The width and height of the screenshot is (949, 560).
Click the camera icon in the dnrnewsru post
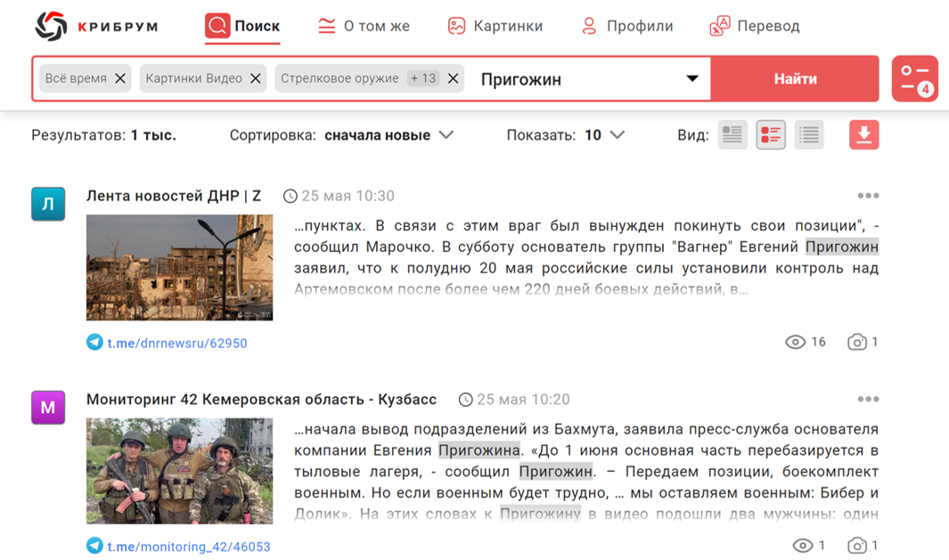pyautogui.click(x=857, y=342)
